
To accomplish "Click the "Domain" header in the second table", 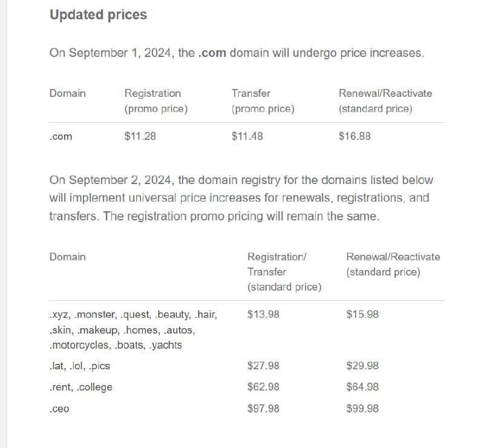I will pos(67,257).
